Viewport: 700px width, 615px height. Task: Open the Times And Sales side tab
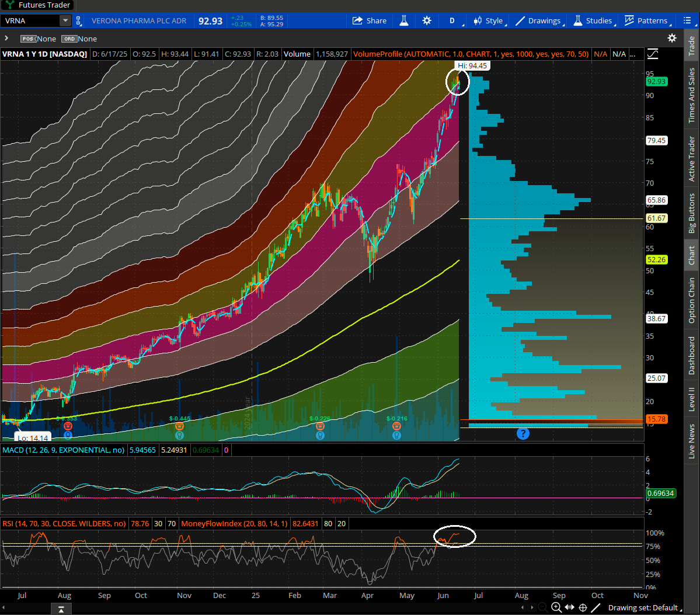(691, 95)
